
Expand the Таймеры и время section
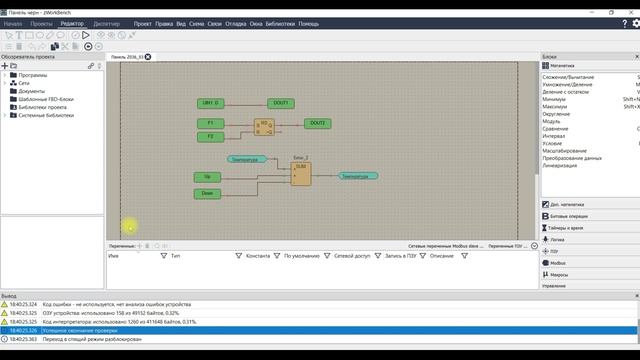[590, 228]
